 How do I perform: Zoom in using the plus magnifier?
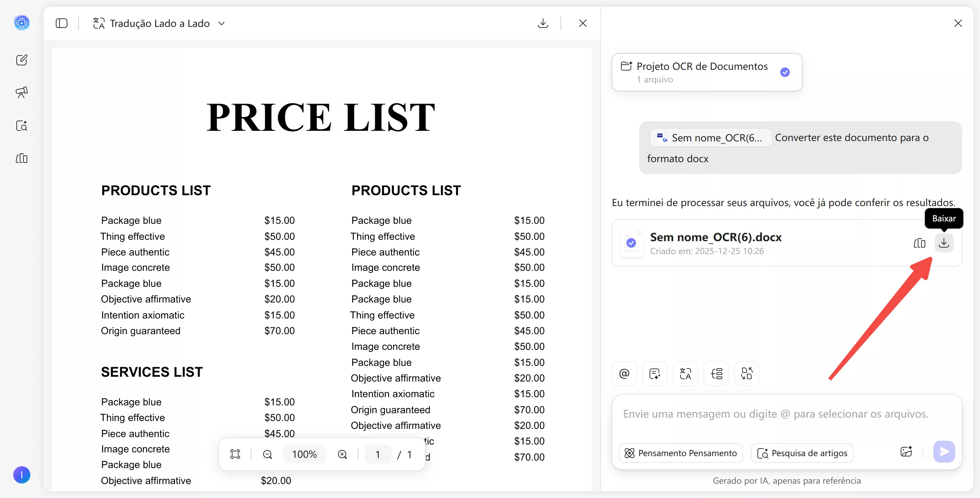(x=342, y=454)
